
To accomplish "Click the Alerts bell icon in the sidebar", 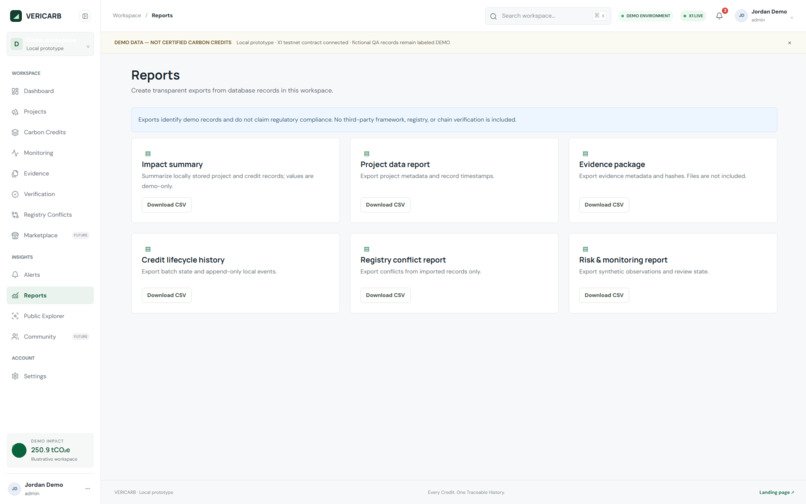I will coord(15,275).
